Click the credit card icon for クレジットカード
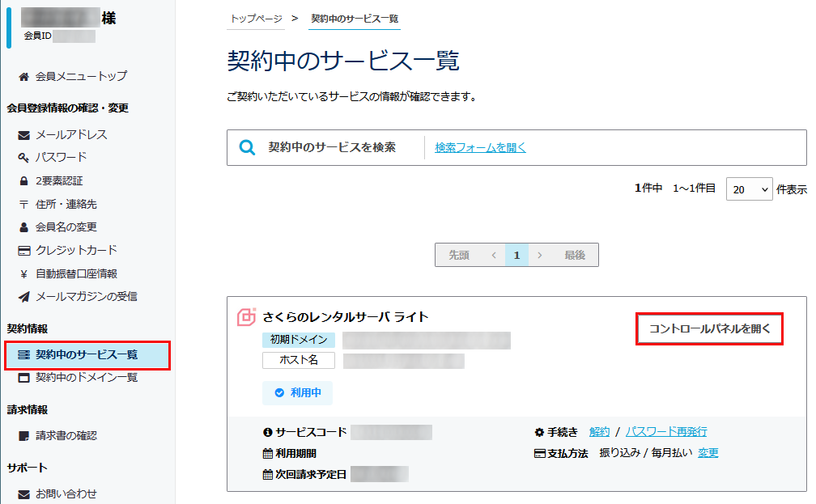816x504 pixels. [23, 251]
